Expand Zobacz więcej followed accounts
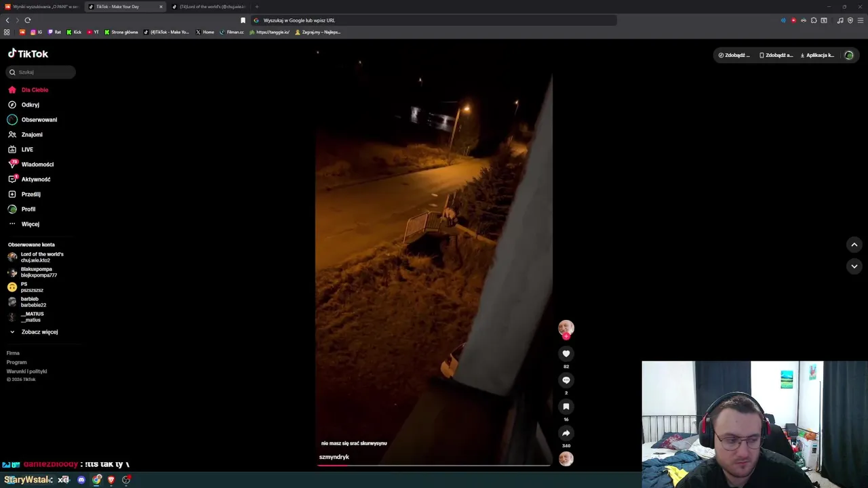 (x=33, y=332)
